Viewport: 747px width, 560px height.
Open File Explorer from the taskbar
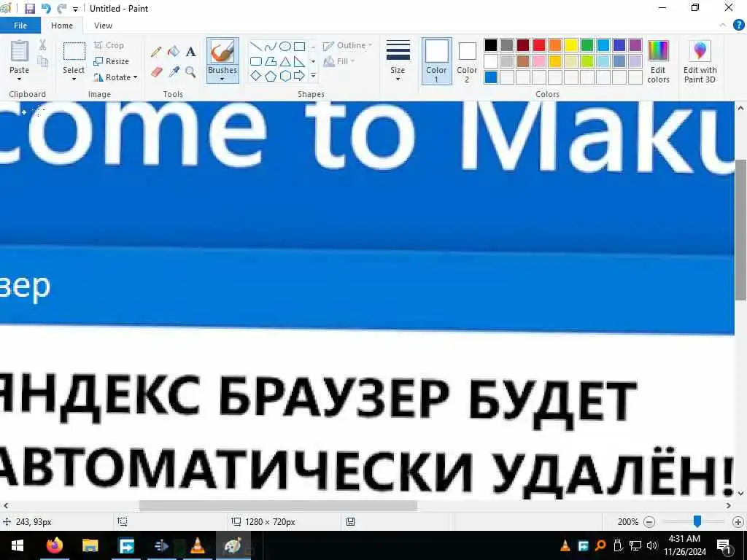90,545
